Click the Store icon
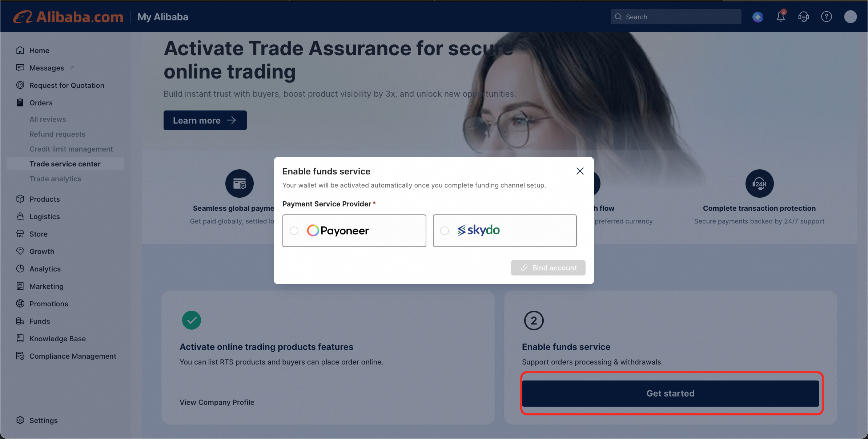The width and height of the screenshot is (868, 439). pos(20,234)
